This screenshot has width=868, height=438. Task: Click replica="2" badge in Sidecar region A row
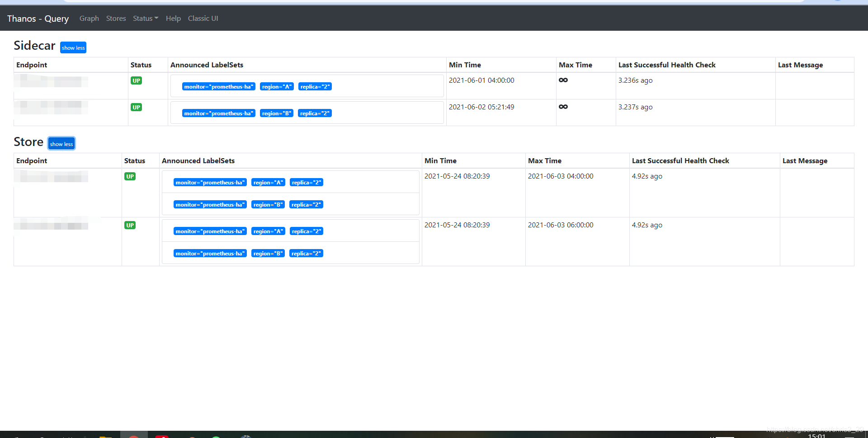click(x=315, y=87)
